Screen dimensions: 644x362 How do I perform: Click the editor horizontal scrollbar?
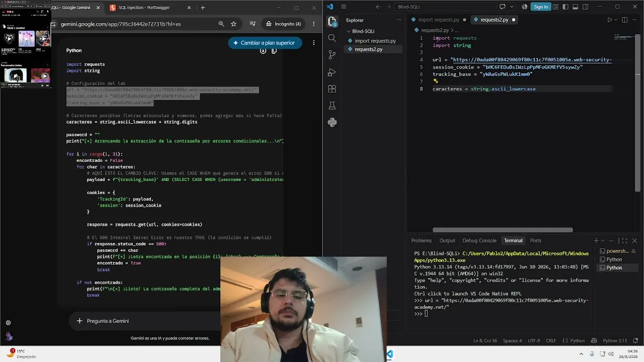503,230
